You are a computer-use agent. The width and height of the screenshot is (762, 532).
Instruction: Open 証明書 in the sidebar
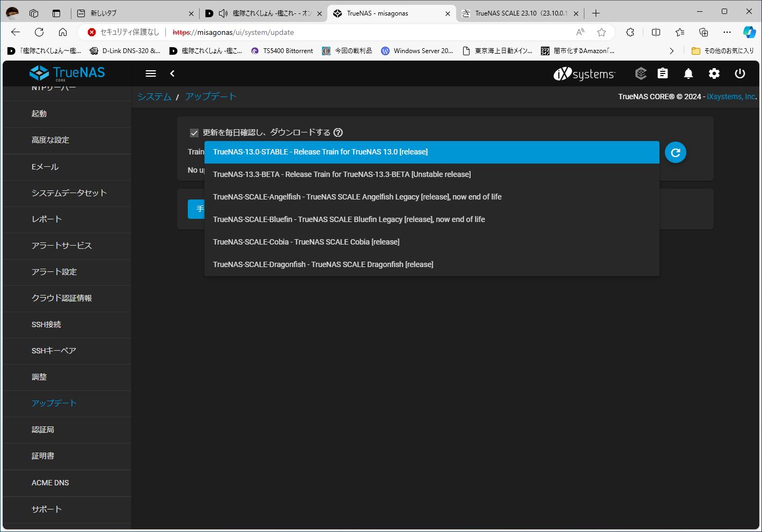(x=67, y=456)
